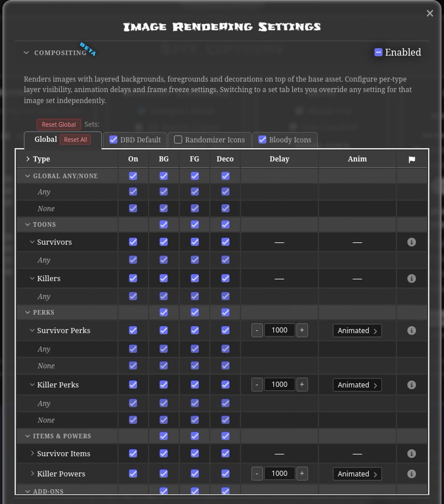Collapse the Perks group
The height and width of the screenshot is (504, 444).
[x=28, y=312]
